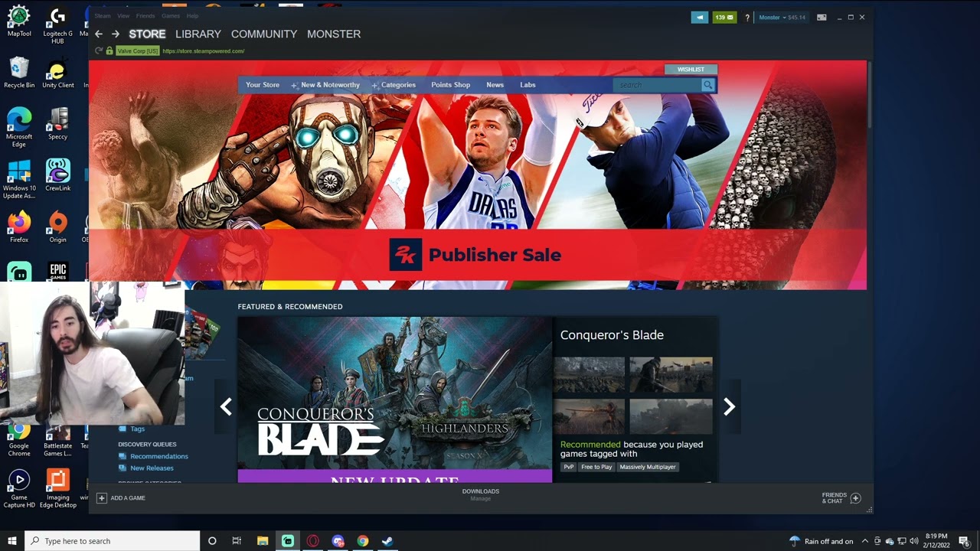Click Discord taskbar icon
Image resolution: width=980 pixels, height=551 pixels.
point(338,541)
